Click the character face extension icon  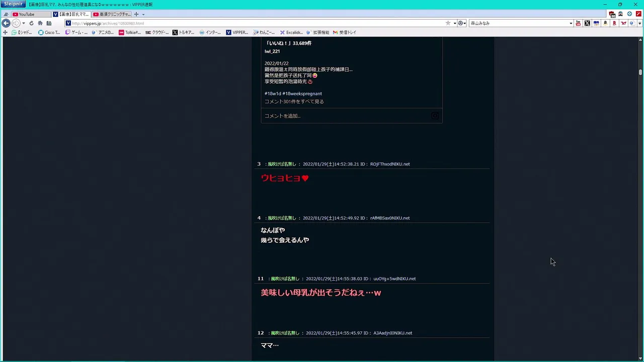[621, 14]
